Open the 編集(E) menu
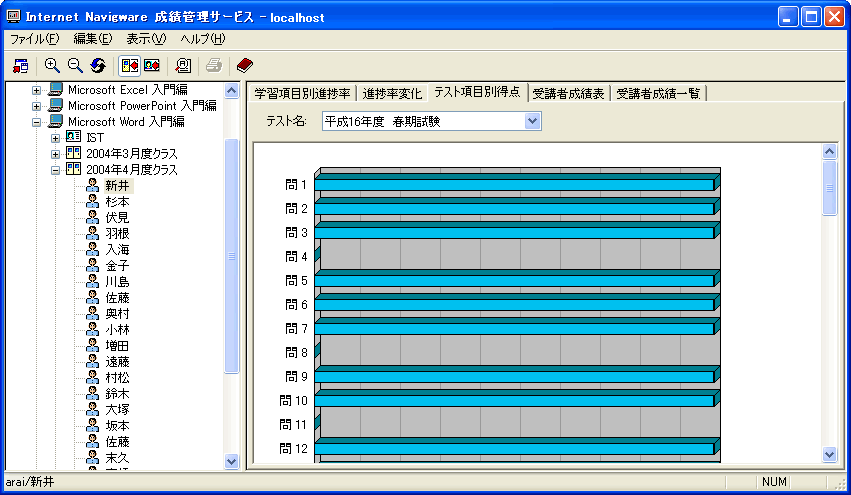Screen dimensions: 851x495 93,39
